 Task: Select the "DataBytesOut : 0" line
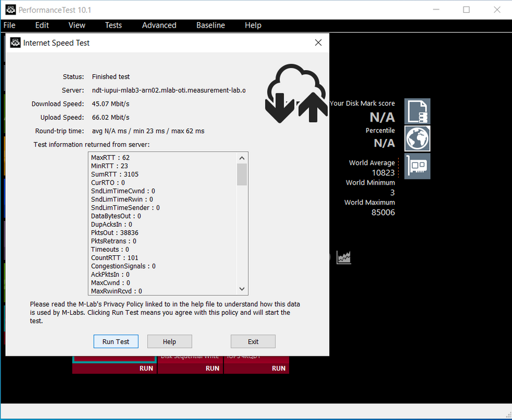[x=116, y=216]
